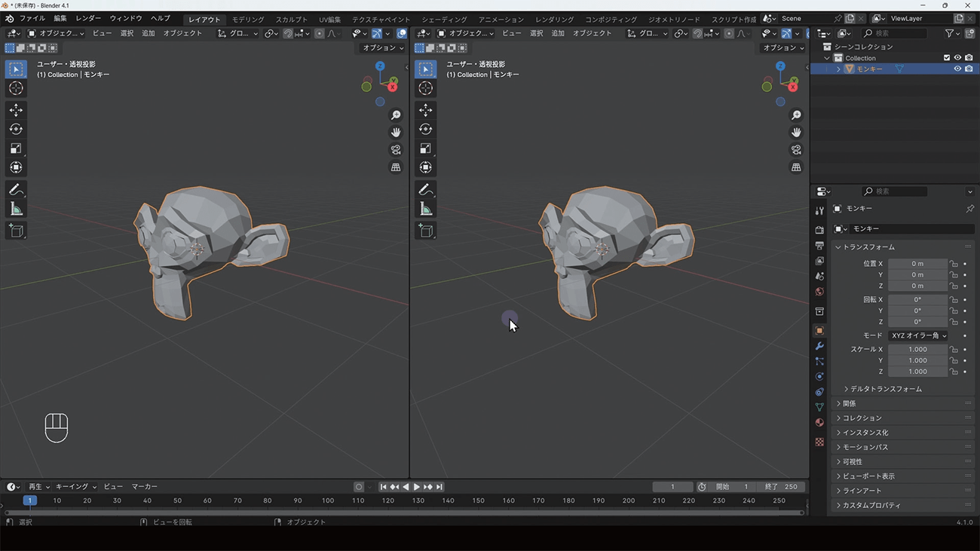Open the transform orientation dropdown in left viewport
This screenshot has width=980, height=551.
tap(237, 33)
